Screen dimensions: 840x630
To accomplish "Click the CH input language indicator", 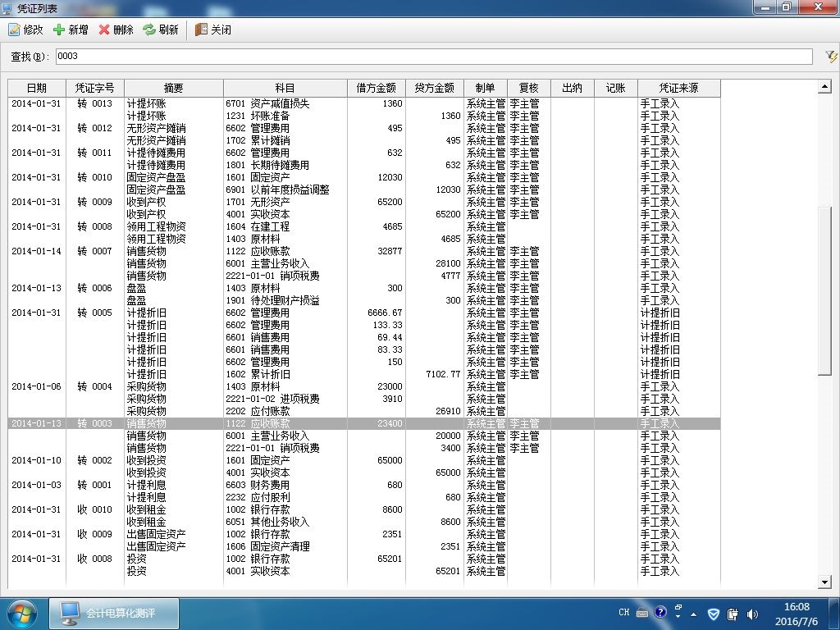I will pos(624,612).
